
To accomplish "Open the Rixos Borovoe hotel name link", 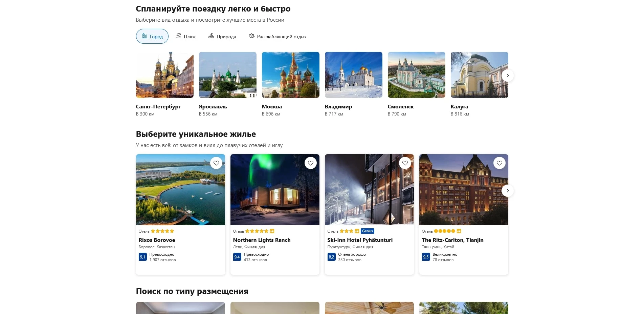I will pos(157,240).
